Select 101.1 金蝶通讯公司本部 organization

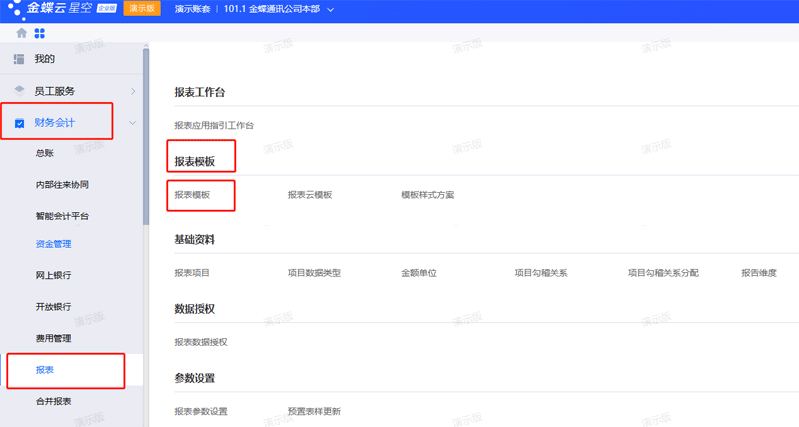click(x=272, y=9)
